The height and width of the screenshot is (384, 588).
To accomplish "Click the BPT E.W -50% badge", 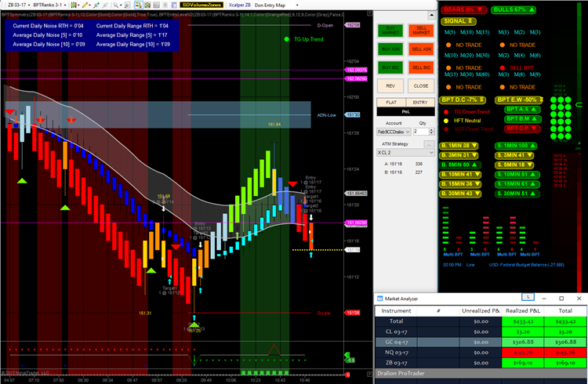I will coord(519,100).
